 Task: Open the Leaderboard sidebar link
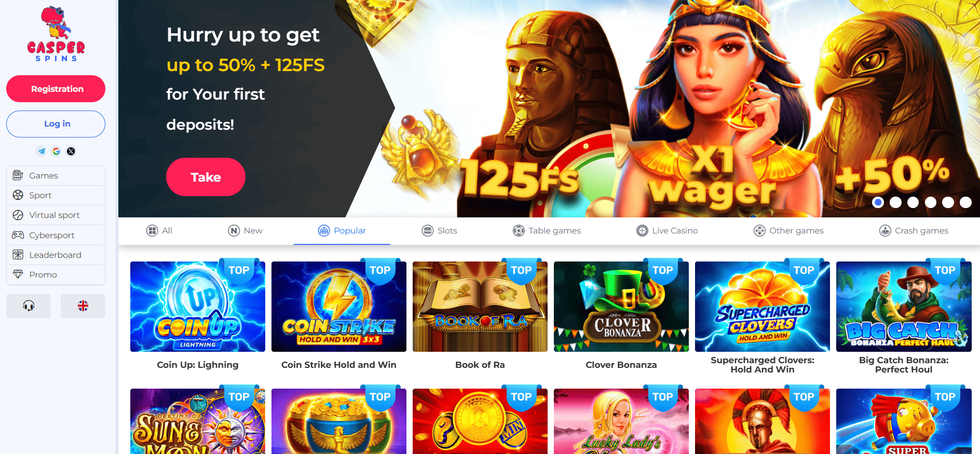click(x=56, y=255)
